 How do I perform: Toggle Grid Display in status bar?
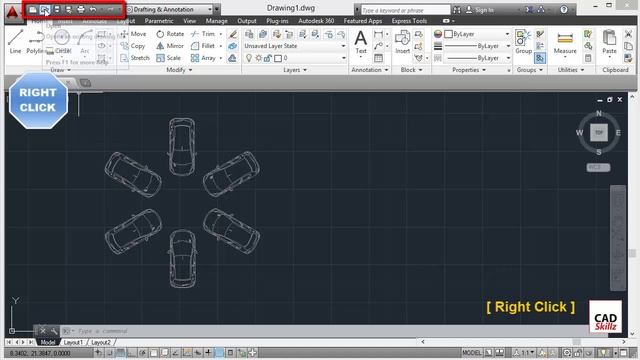tap(120, 353)
